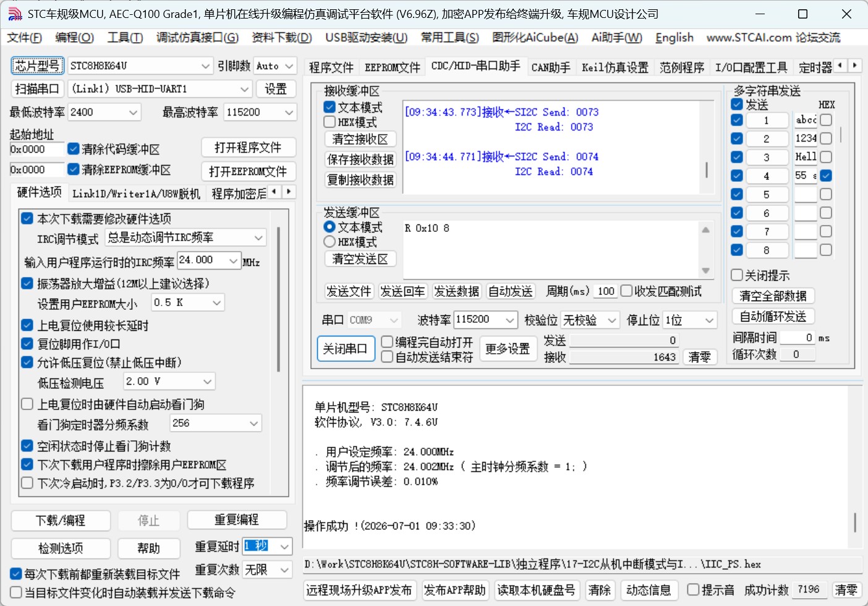This screenshot has width=868, height=606.
Task: Switch to Link1D/Writer1A/U8W脱机 tab
Action: click(x=136, y=194)
